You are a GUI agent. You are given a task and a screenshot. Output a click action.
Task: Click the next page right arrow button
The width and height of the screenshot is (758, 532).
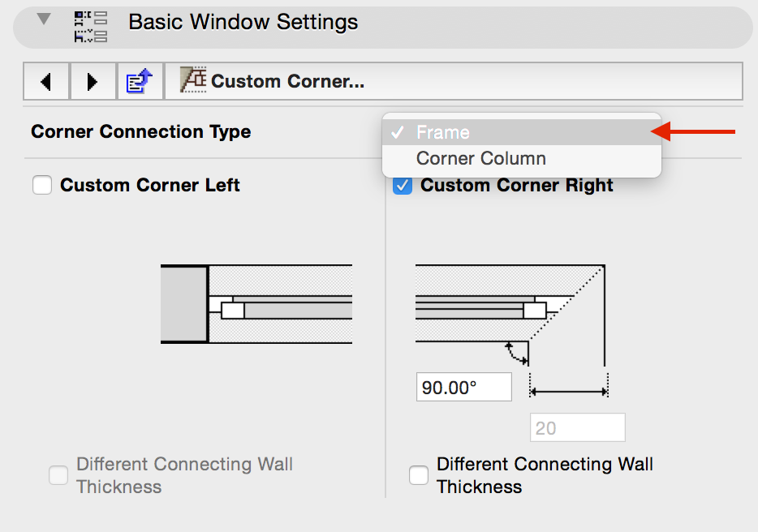pyautogui.click(x=93, y=81)
